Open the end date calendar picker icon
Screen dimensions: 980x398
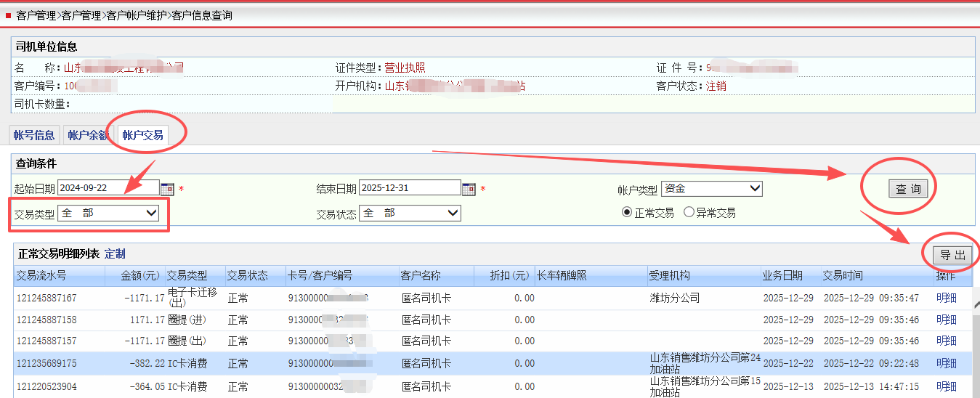(469, 189)
